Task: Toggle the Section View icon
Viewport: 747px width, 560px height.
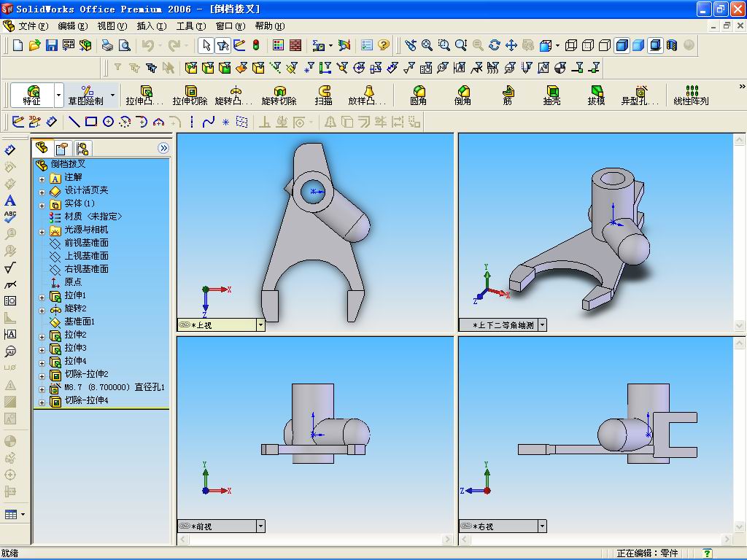Action: (x=672, y=45)
